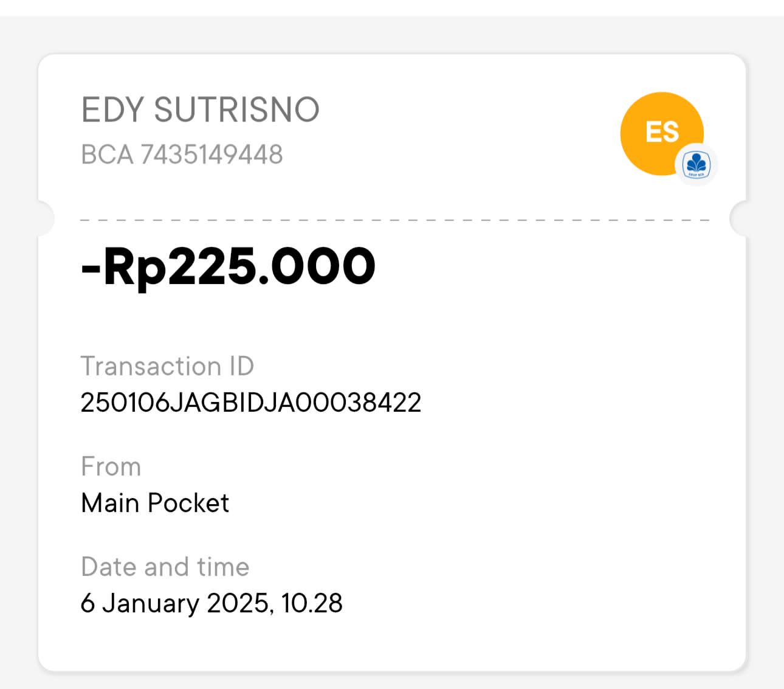The height and width of the screenshot is (689, 784).
Task: Click the white bar above the receipt
Action: [392, 7]
